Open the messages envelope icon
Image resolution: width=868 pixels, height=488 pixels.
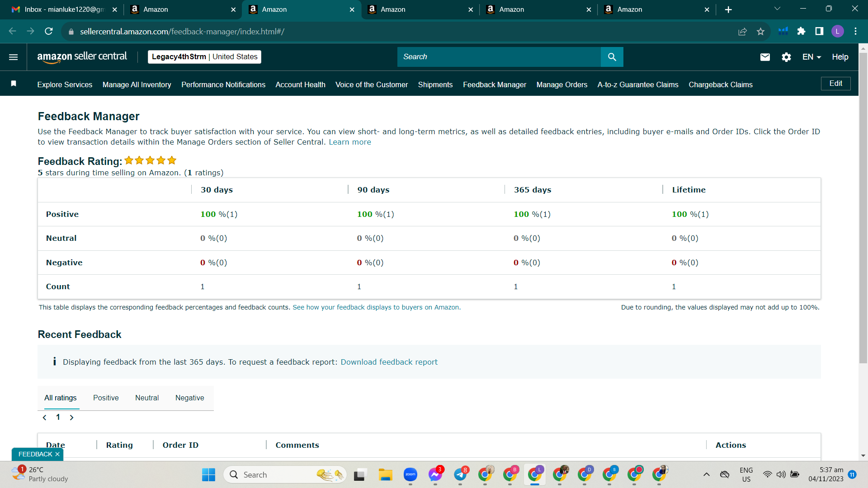[765, 57]
